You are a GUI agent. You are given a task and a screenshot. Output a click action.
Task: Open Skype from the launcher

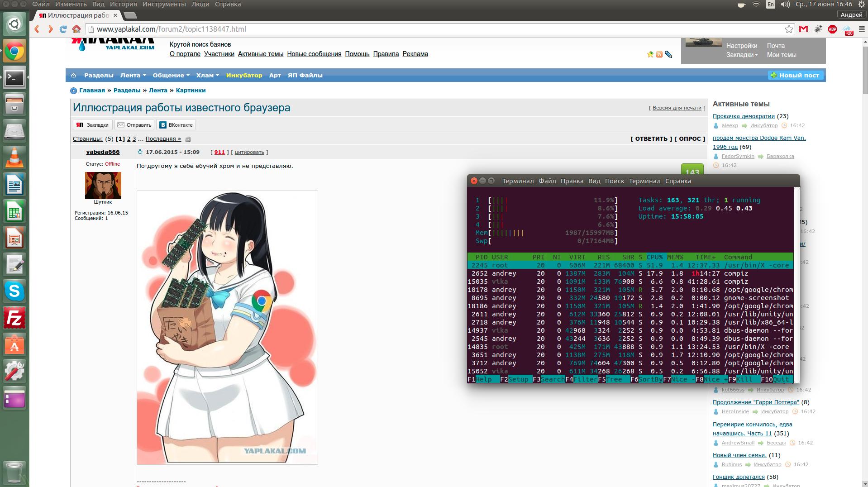point(14,291)
